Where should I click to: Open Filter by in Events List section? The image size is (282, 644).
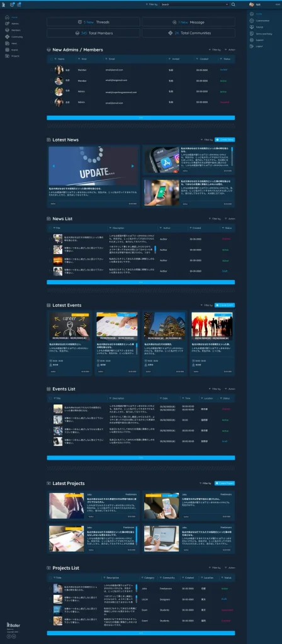point(215,389)
